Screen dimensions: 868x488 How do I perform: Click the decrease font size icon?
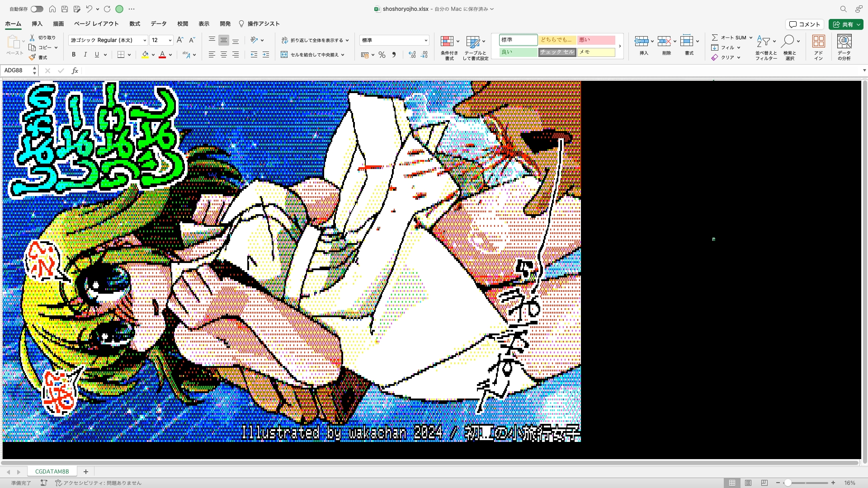(x=192, y=40)
